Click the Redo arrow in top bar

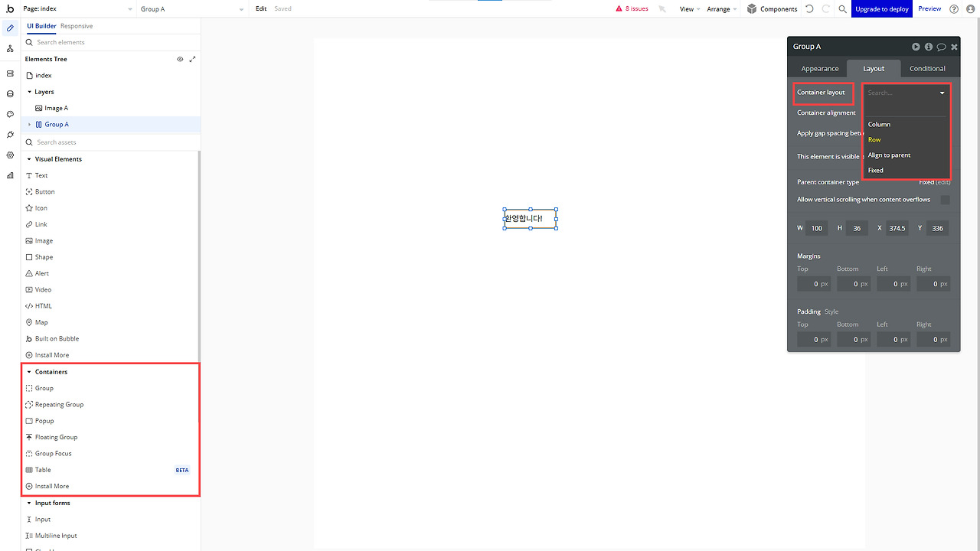825,8
